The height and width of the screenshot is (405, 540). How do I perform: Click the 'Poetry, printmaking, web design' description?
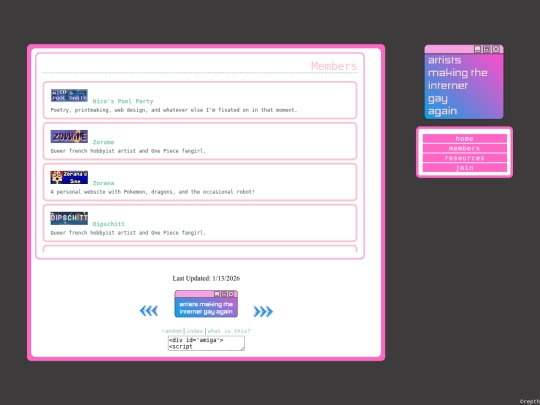pyautogui.click(x=174, y=110)
